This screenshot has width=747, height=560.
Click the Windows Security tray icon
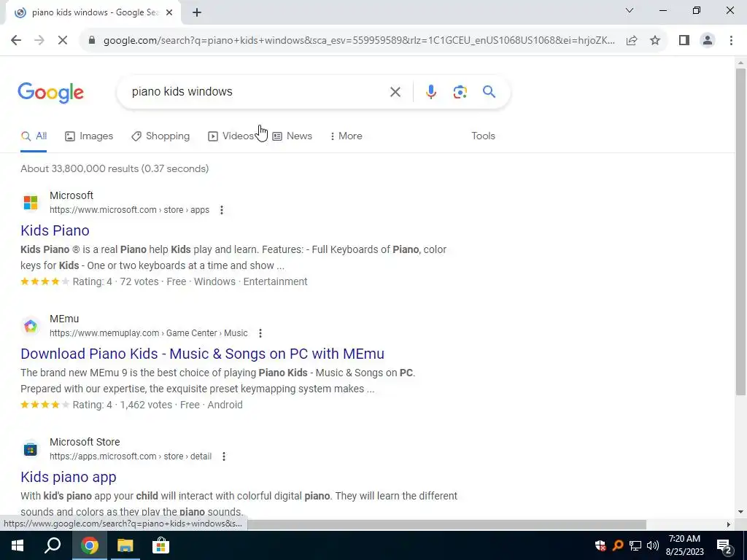(x=600, y=545)
